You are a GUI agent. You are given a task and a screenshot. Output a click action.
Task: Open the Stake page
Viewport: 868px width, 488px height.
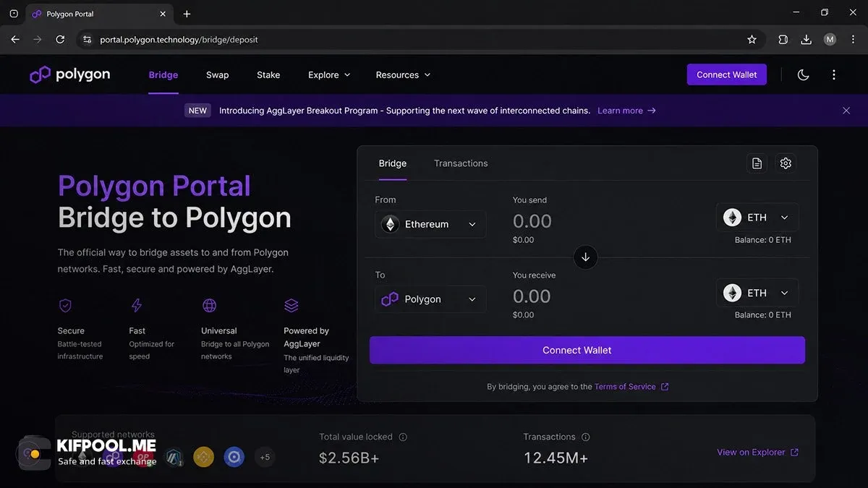click(x=268, y=74)
